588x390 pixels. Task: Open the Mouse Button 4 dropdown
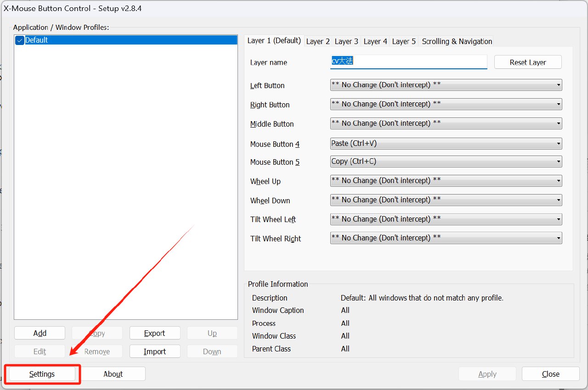pyautogui.click(x=446, y=144)
